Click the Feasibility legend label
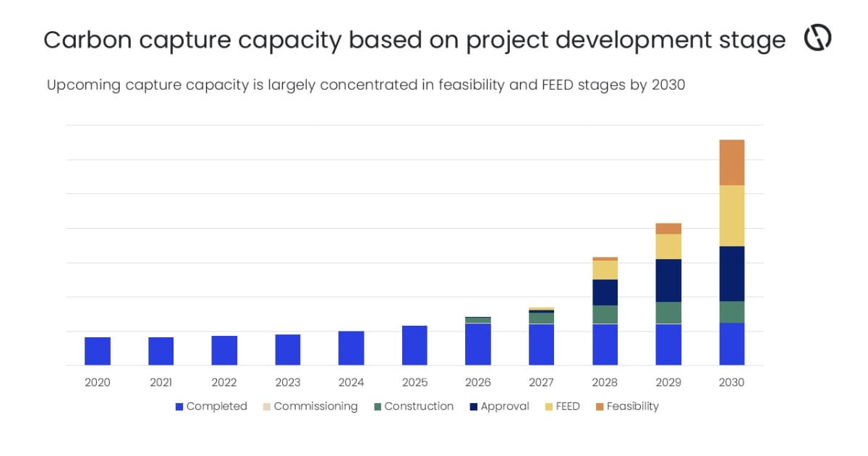This screenshot has height=456, width=868. point(633,407)
